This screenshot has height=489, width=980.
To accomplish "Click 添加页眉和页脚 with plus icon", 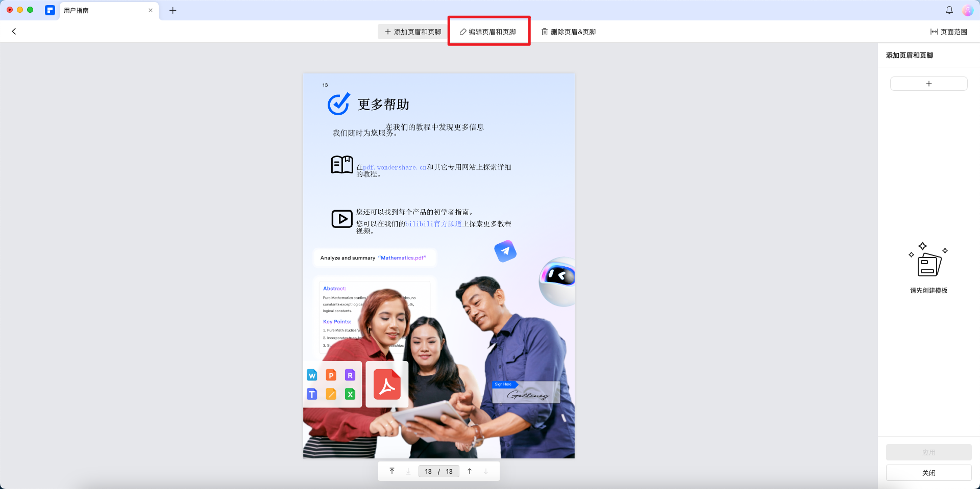I will 411,31.
